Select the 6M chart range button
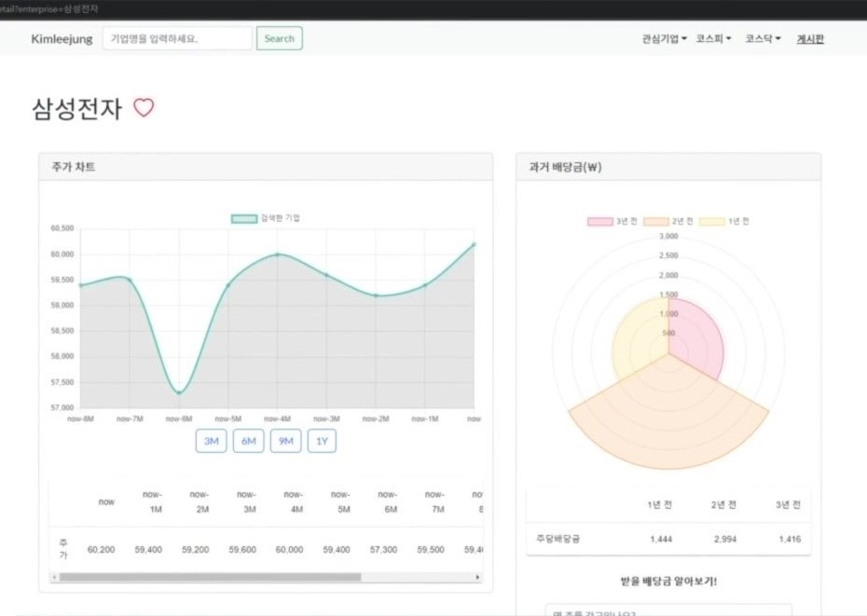Image resolution: width=867 pixels, height=616 pixels. coord(248,441)
